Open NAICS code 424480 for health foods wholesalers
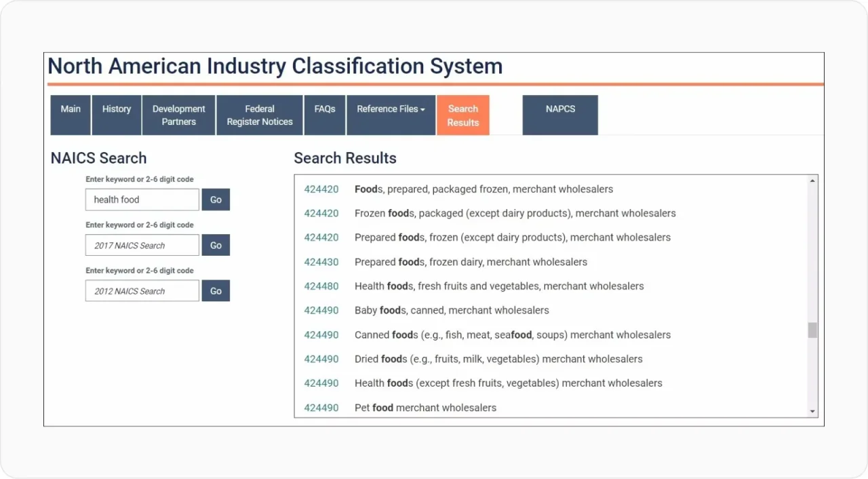This screenshot has width=868, height=479. click(x=321, y=286)
